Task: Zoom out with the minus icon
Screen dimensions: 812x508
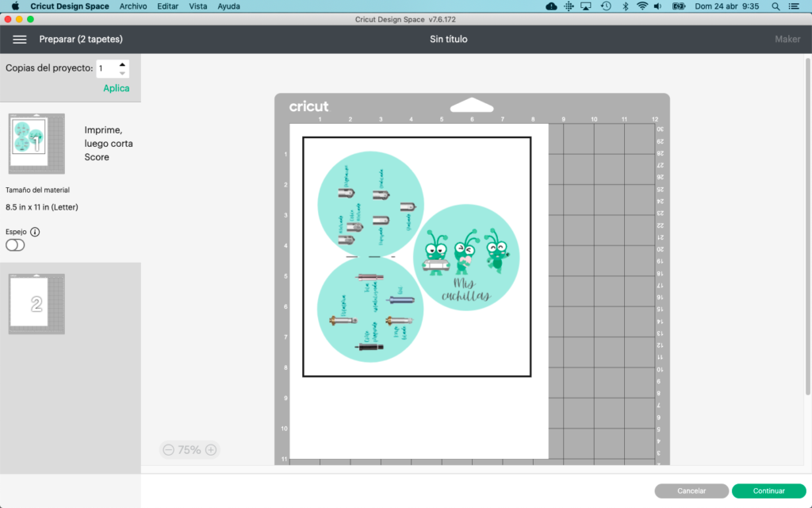Action: click(x=168, y=450)
